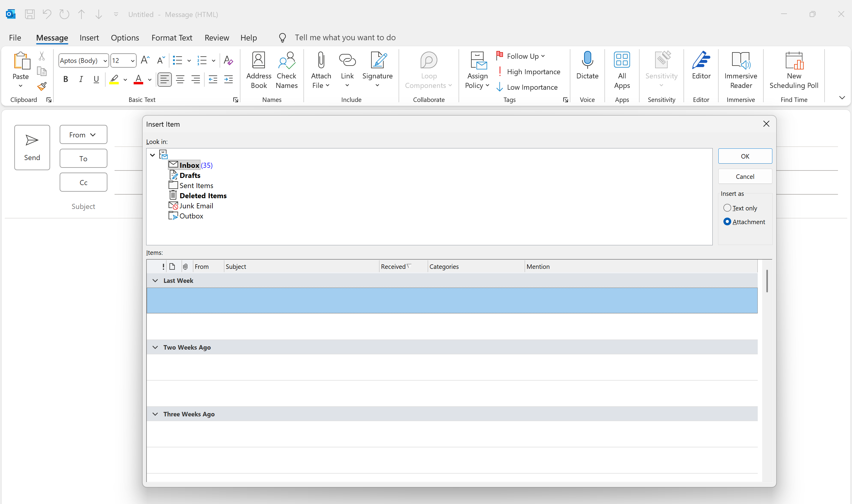Click the To recipients button
The height and width of the screenshot is (504, 852).
[x=83, y=158]
